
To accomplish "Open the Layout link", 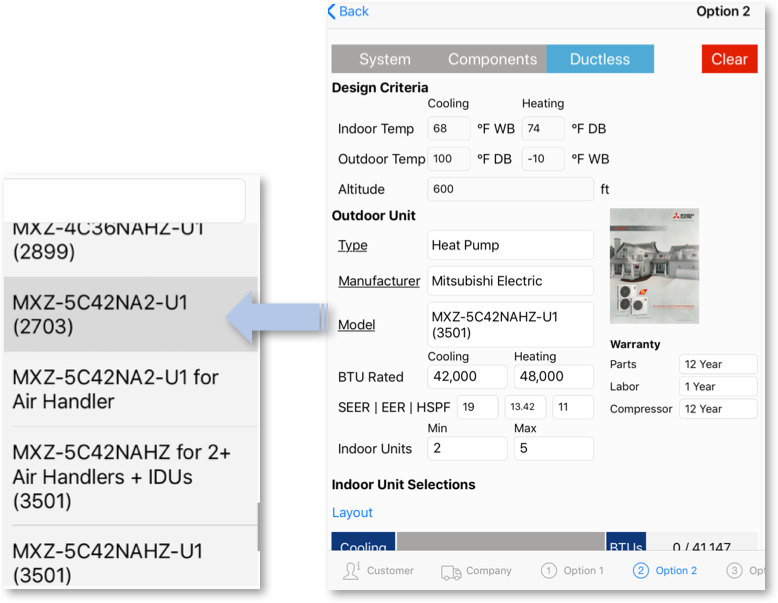I will tap(352, 513).
